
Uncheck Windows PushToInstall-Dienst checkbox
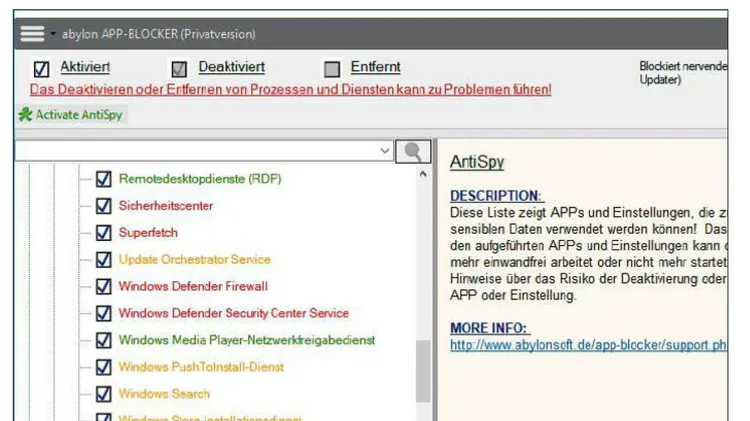click(104, 367)
